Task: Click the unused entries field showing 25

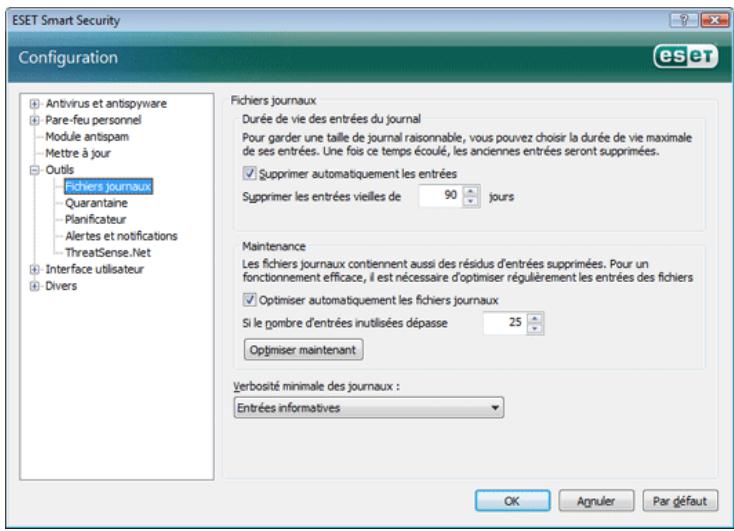Action: point(505,323)
